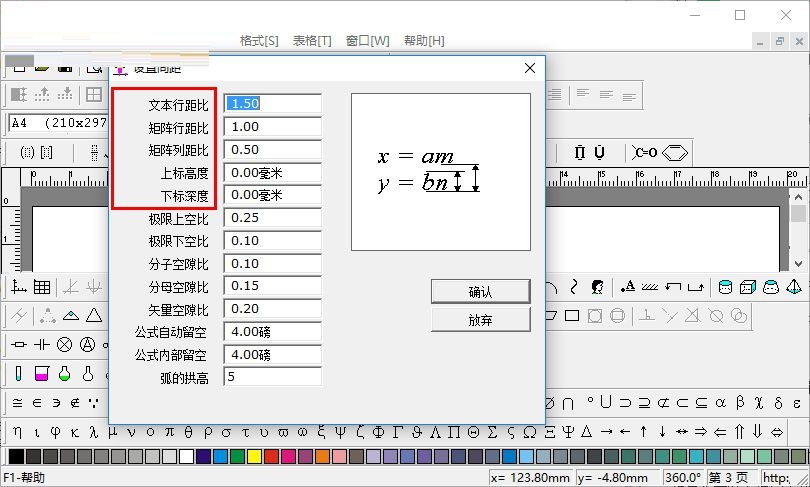Viewport: 810px width, 487px height.
Task: Open the 表格[T] menu
Action: coord(312,41)
